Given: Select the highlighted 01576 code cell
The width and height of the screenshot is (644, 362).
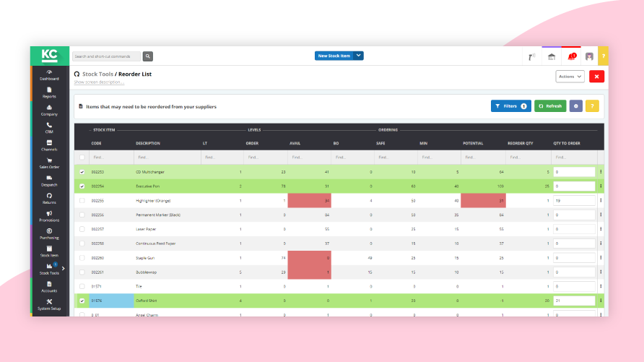Looking at the screenshot, I should [111, 301].
